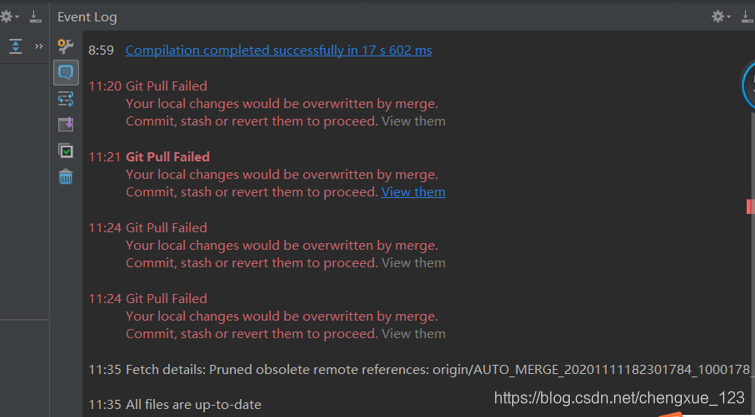The width and height of the screenshot is (755, 417).
Task: Open the Event Log gear dropdown on the right
Action: point(721,17)
